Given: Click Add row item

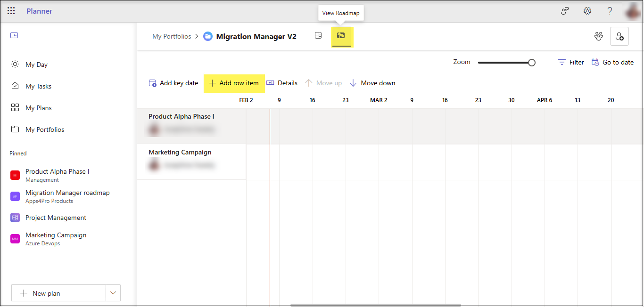Looking at the screenshot, I should click(234, 83).
